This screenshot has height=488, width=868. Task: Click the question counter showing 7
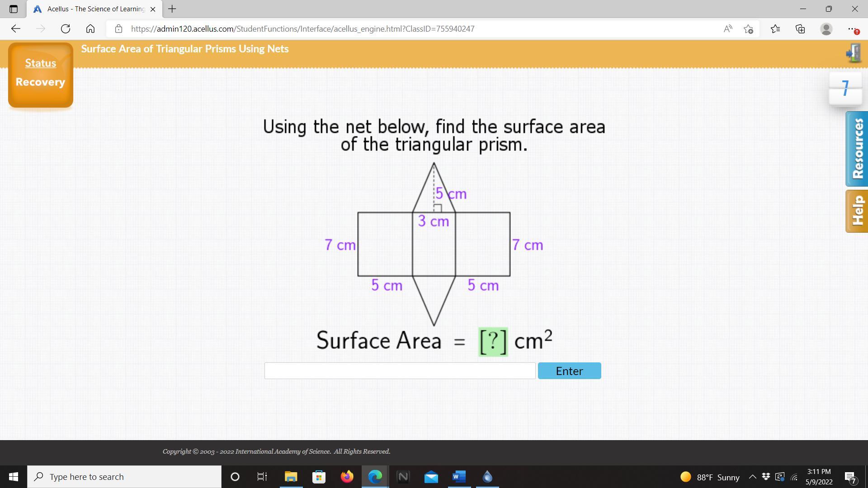(845, 88)
